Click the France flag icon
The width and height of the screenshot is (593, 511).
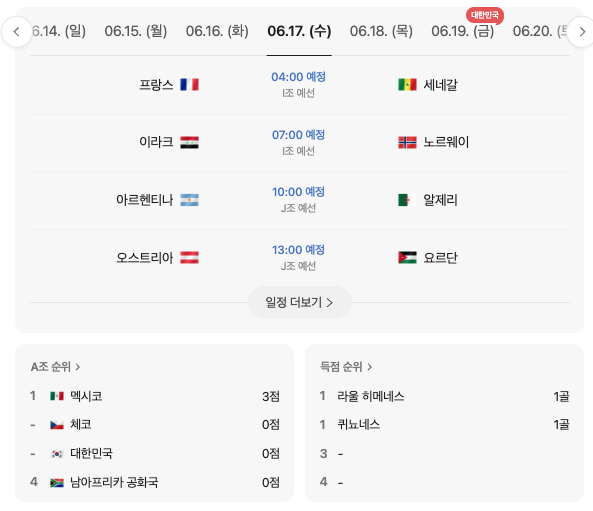coord(189,84)
